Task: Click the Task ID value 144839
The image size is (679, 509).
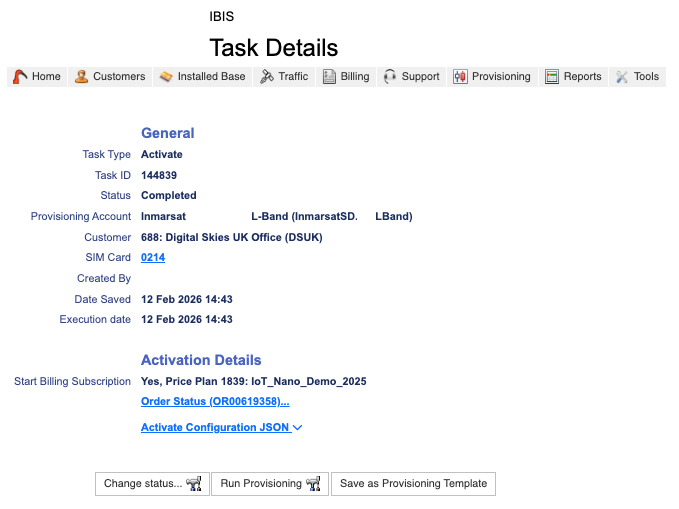Action: click(159, 176)
